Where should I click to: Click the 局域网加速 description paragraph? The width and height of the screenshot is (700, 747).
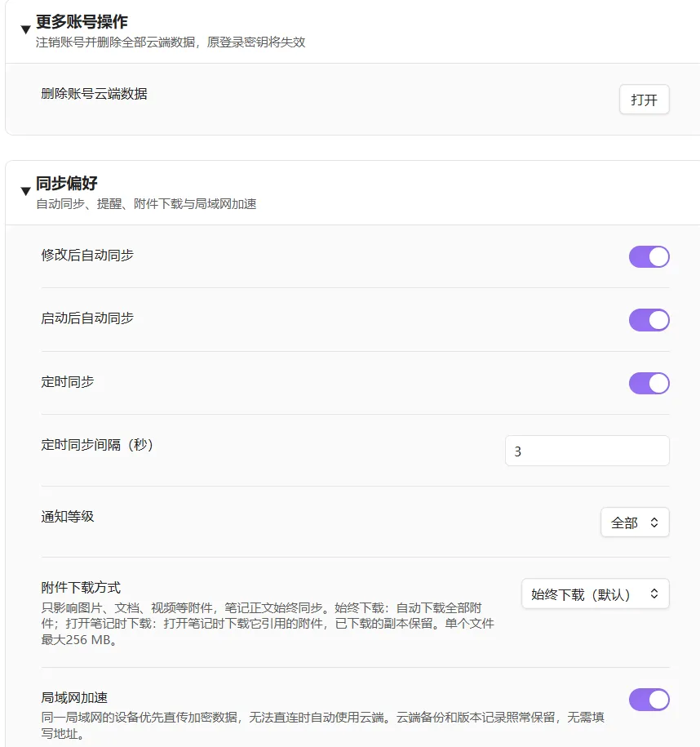[322, 725]
